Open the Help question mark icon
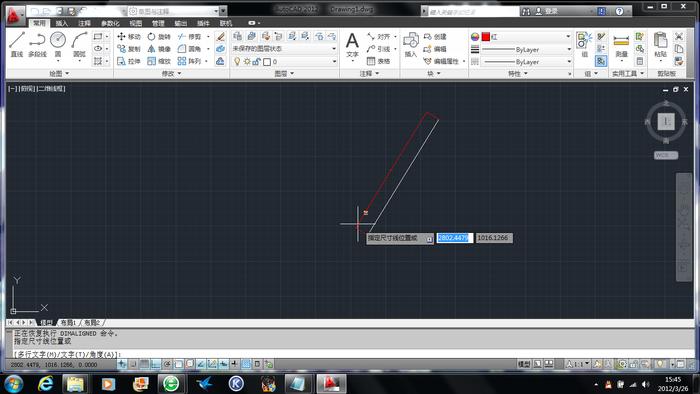700x394 pixels. [620, 11]
